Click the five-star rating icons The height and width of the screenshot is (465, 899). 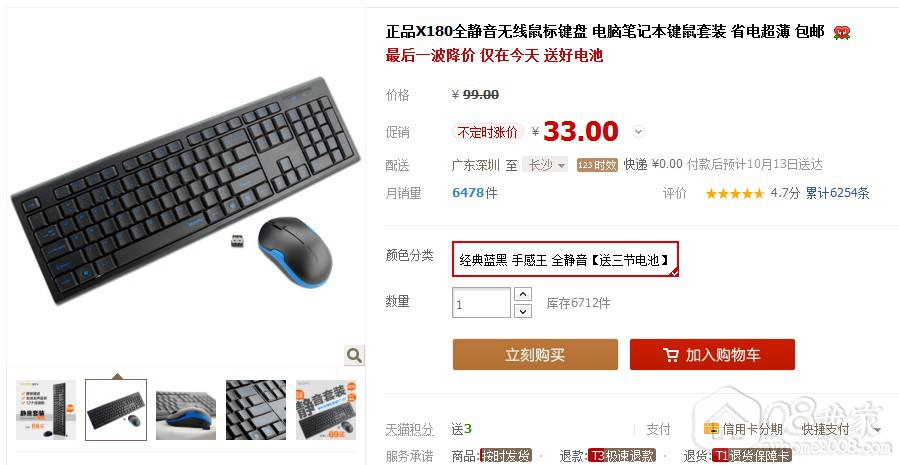click(x=734, y=194)
